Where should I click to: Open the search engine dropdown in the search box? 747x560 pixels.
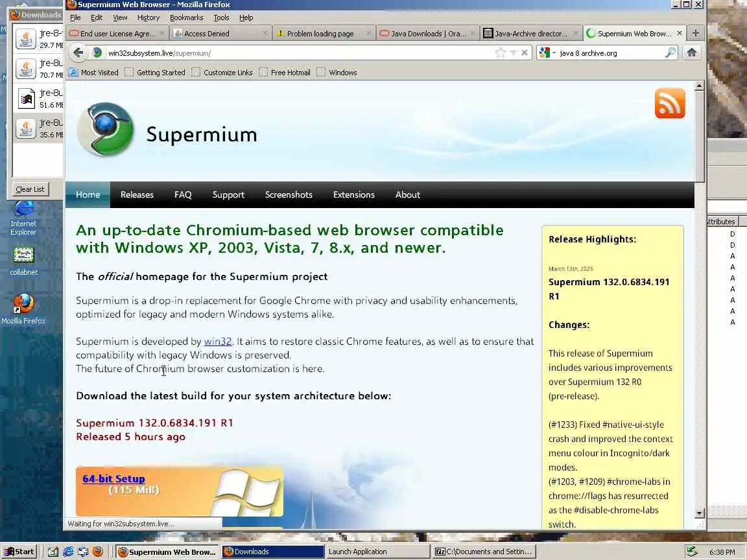(x=548, y=53)
